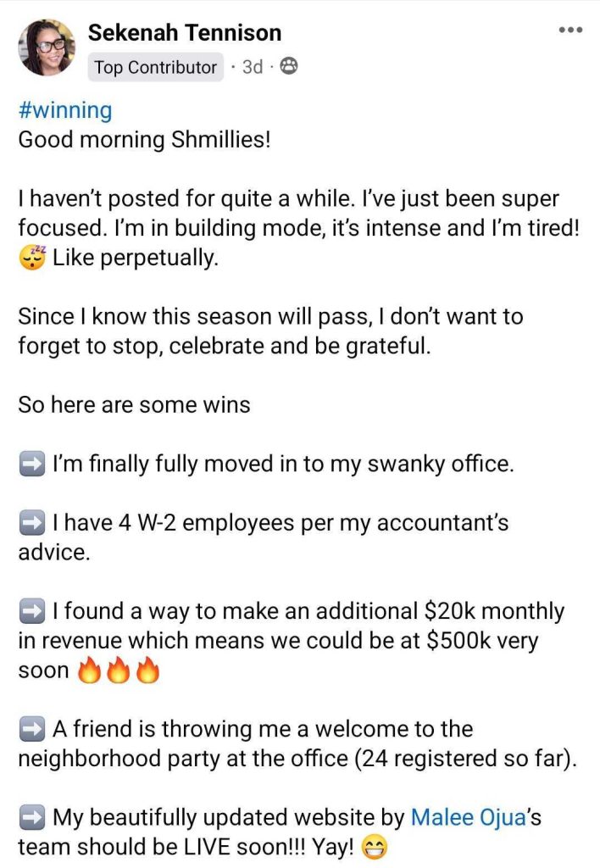Click the sleeping face emoji
Image resolution: width=600 pixels, height=868 pixels.
point(31,258)
